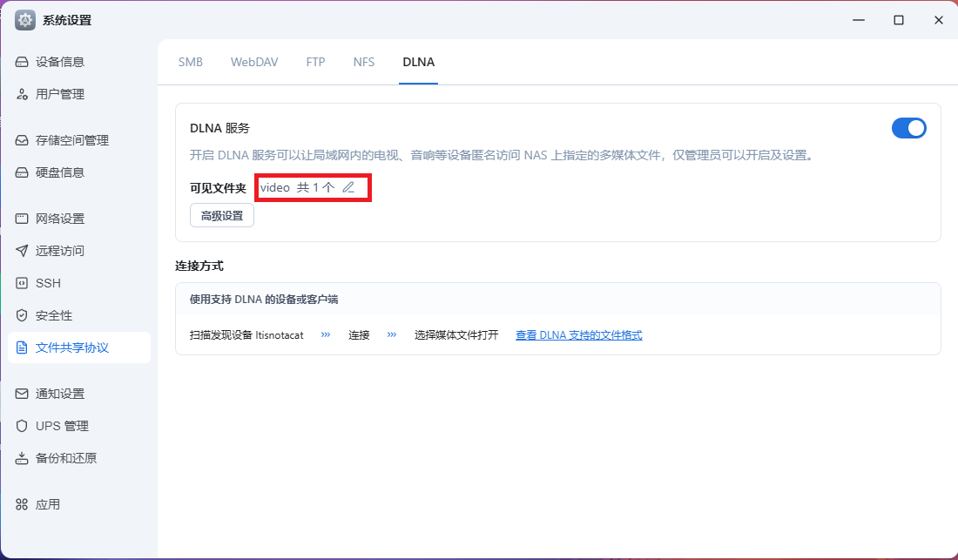Image resolution: width=958 pixels, height=560 pixels.
Task: Click the System Settings gear icon in title bar
Action: (25, 20)
